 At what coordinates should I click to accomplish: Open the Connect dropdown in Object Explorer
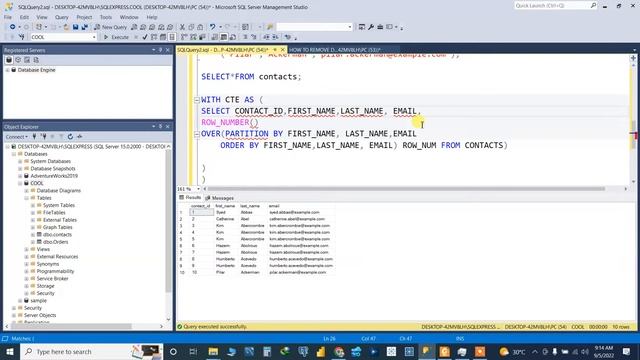click(x=16, y=137)
